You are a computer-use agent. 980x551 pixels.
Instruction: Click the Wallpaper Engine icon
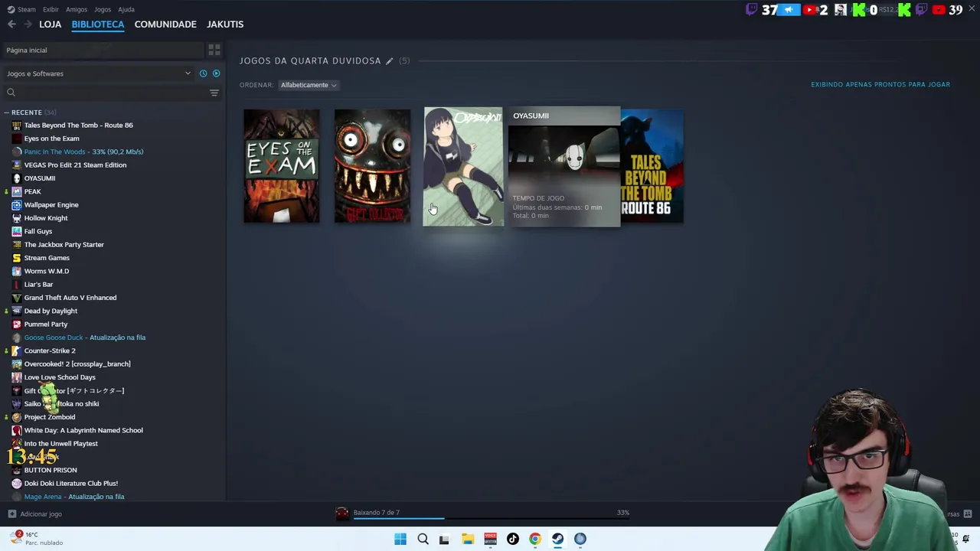(17, 204)
